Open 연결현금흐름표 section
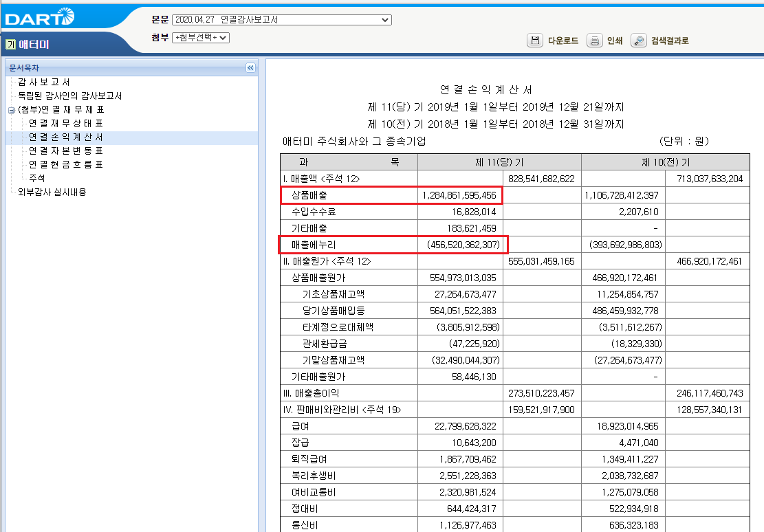Image resolution: width=764 pixels, height=532 pixels. (66, 164)
